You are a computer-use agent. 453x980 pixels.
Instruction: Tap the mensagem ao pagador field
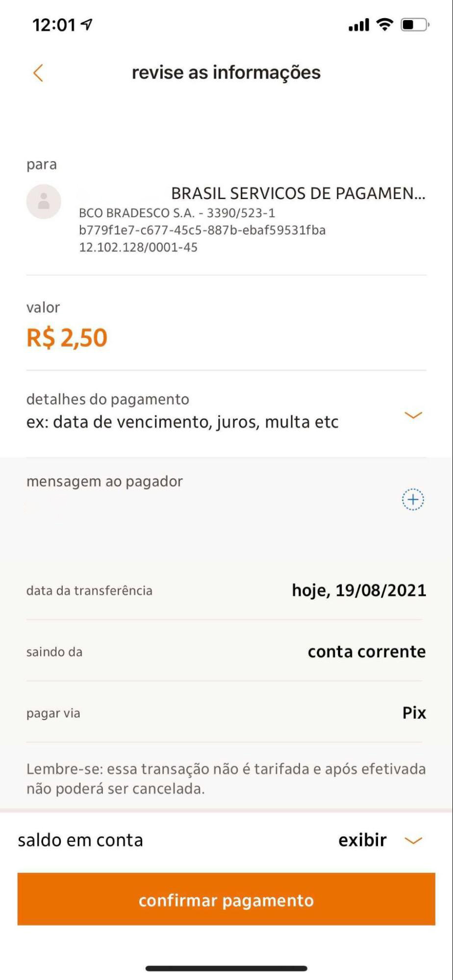[104, 481]
